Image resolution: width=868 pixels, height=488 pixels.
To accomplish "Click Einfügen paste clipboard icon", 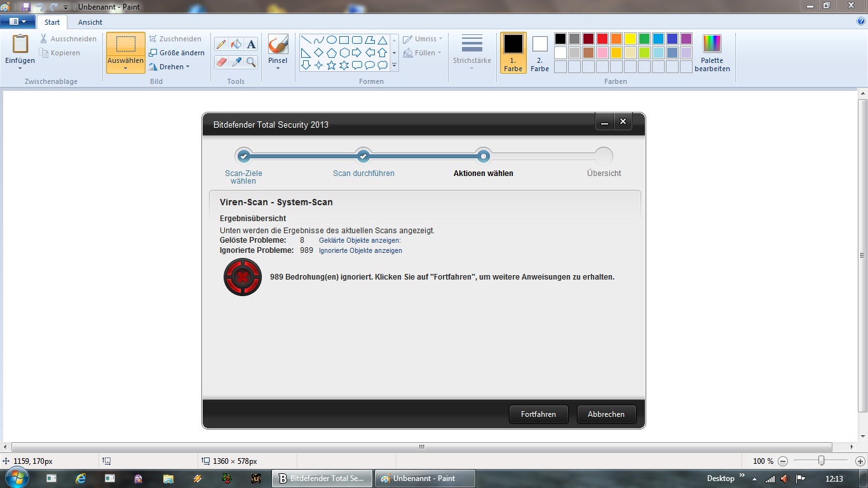I will tap(20, 44).
